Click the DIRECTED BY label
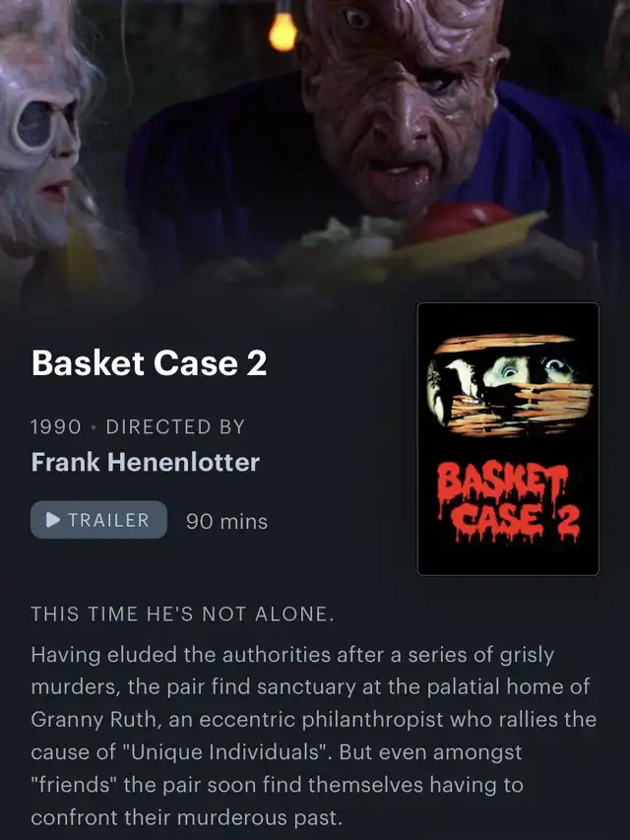 pyautogui.click(x=175, y=427)
